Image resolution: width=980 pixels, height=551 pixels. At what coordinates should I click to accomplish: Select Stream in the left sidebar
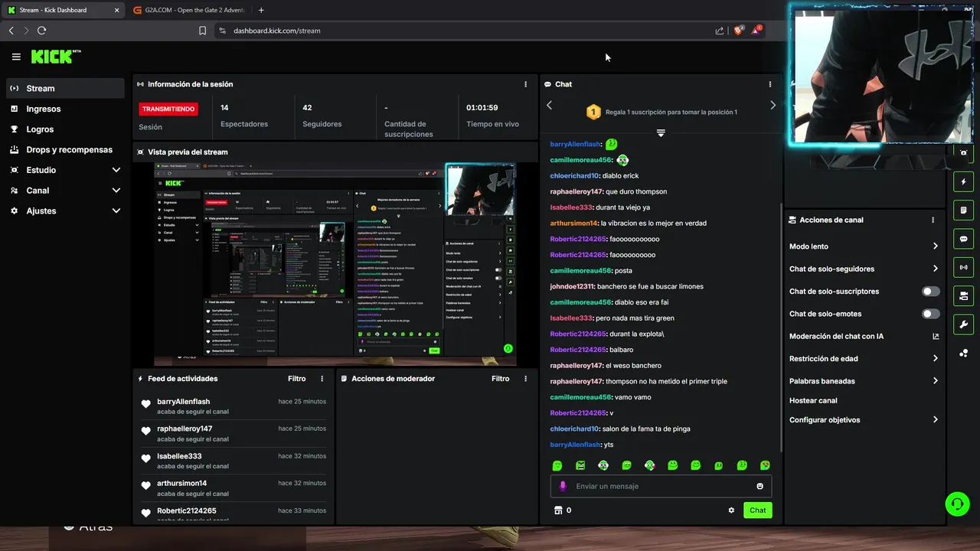[x=65, y=88]
